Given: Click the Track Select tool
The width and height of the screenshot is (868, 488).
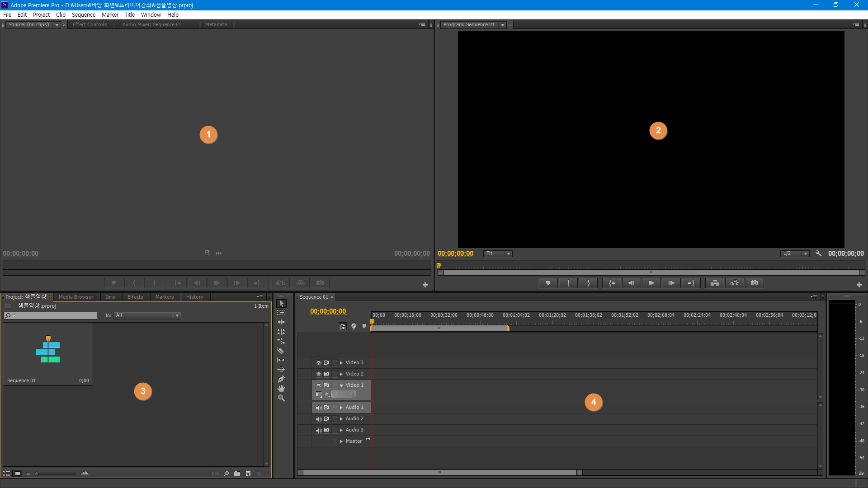Looking at the screenshot, I should [x=281, y=313].
